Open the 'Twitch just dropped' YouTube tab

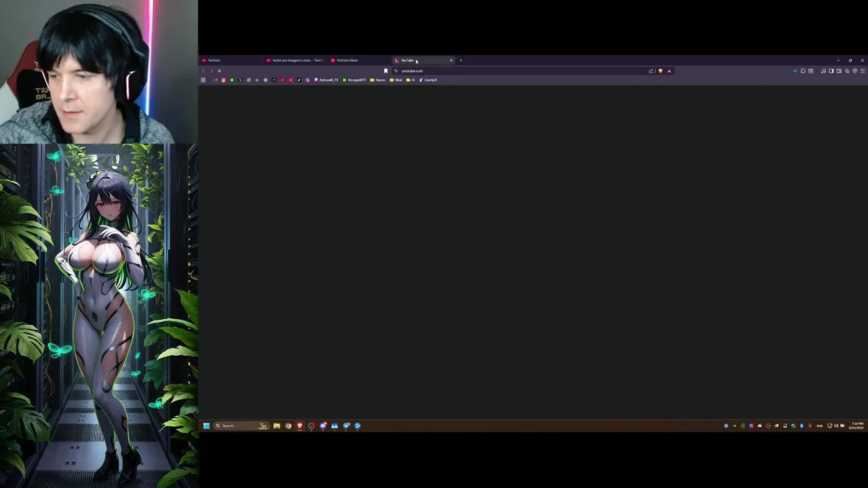296,60
